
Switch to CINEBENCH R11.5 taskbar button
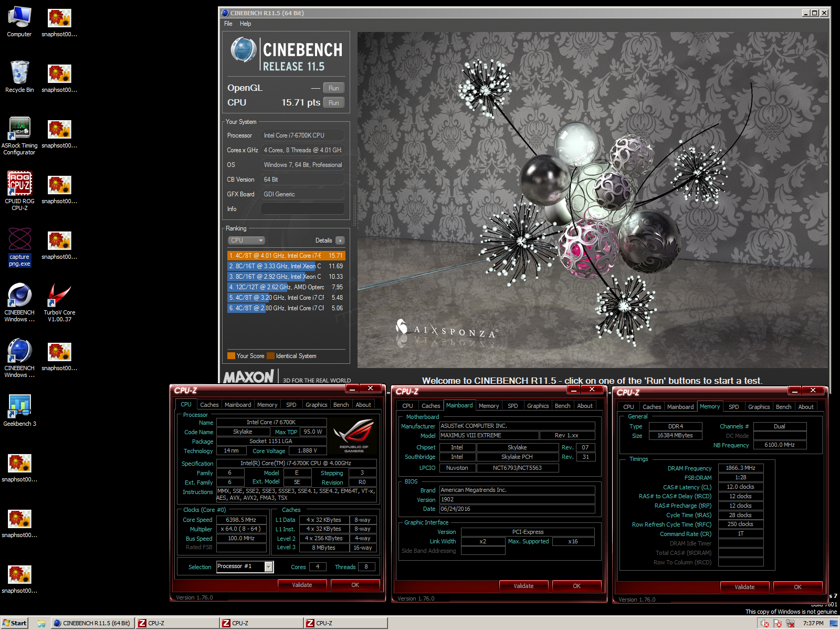point(92,623)
